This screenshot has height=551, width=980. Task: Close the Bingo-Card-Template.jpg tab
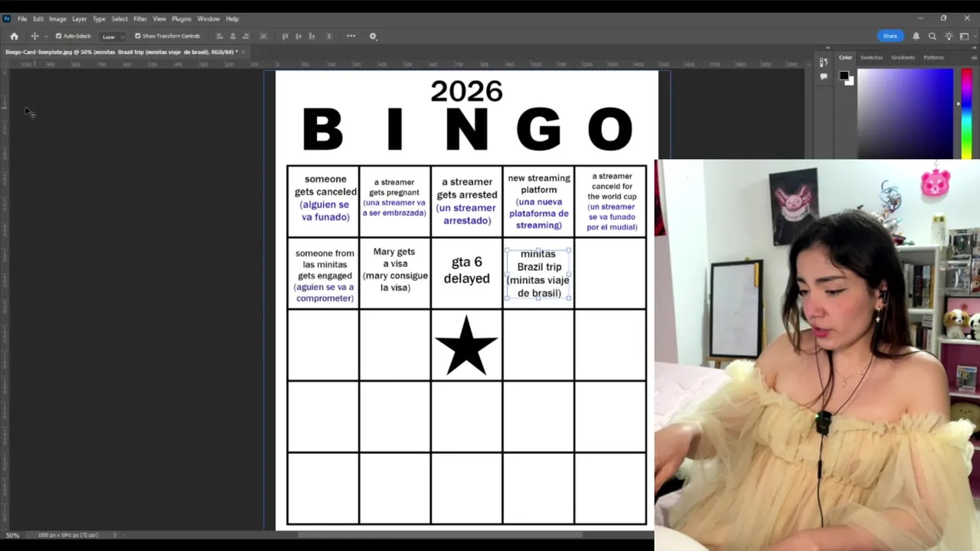click(243, 52)
